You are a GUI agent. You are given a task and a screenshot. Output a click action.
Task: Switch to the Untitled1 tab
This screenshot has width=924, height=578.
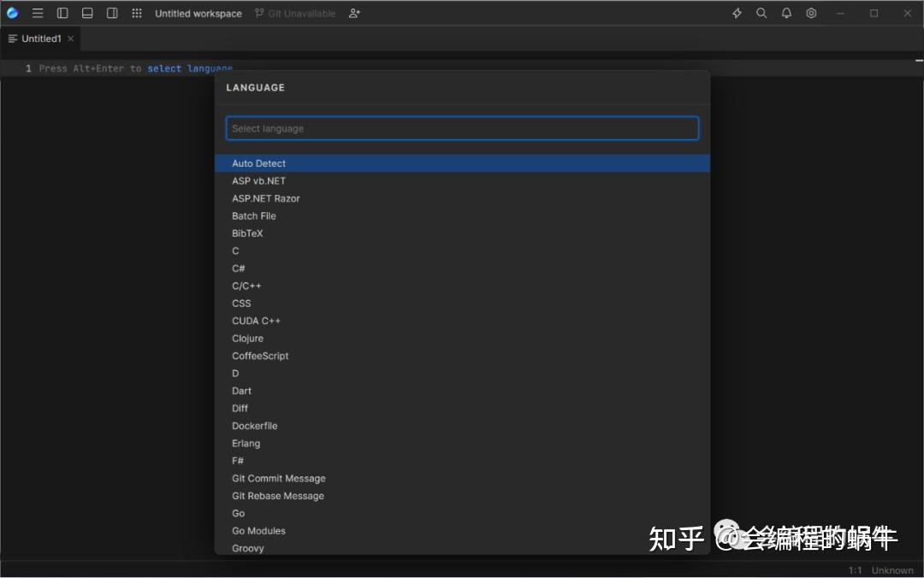coord(40,38)
